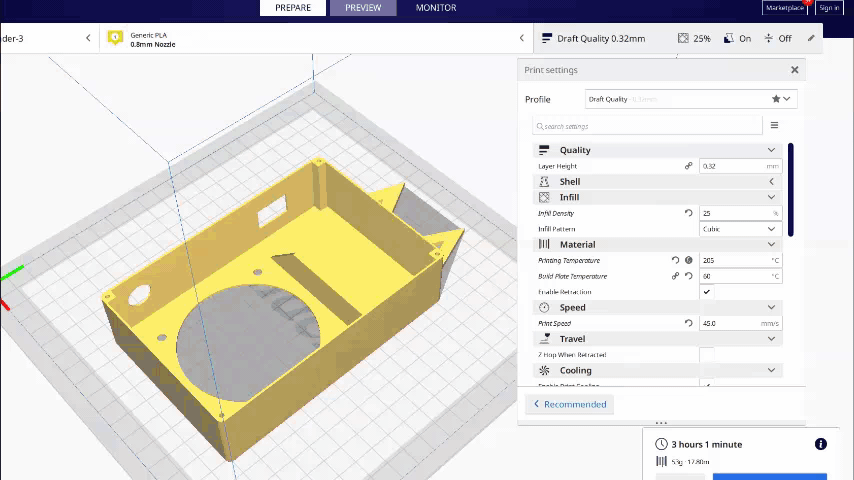
Task: Click the filament usage spool icon
Action: coord(661,461)
